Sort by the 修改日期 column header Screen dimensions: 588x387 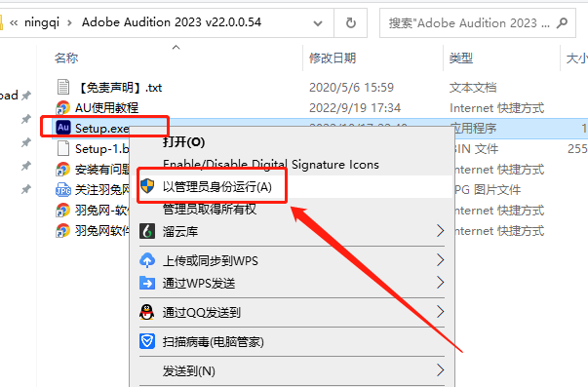(333, 58)
